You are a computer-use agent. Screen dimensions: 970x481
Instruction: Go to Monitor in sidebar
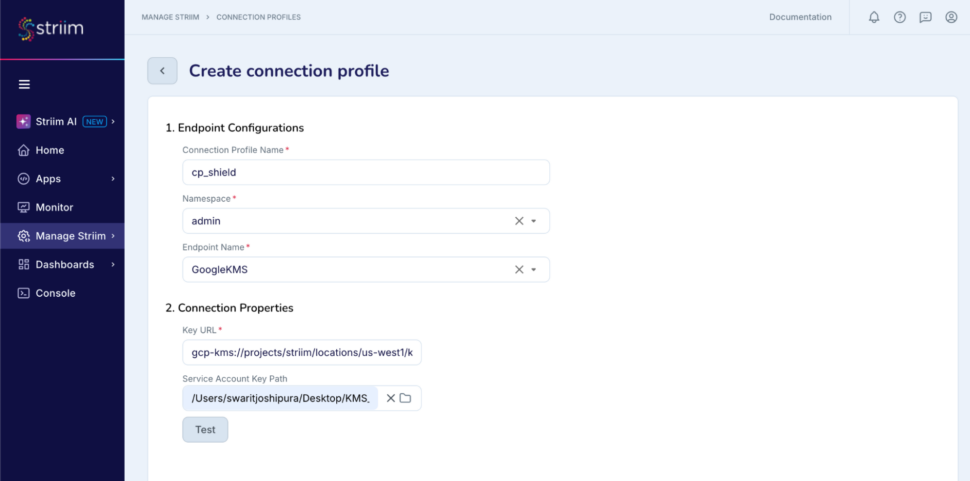(x=54, y=207)
